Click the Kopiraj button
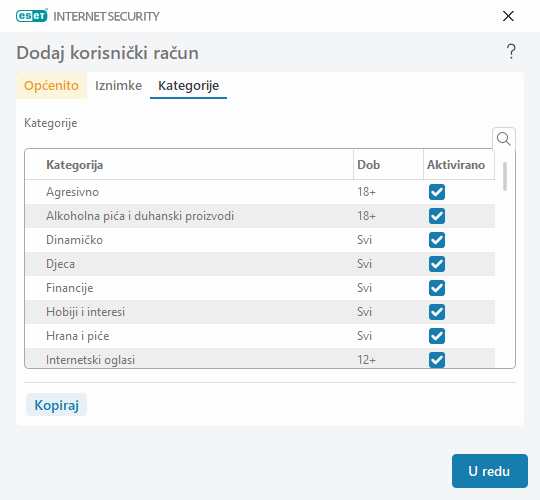540x500 pixels. [56, 405]
